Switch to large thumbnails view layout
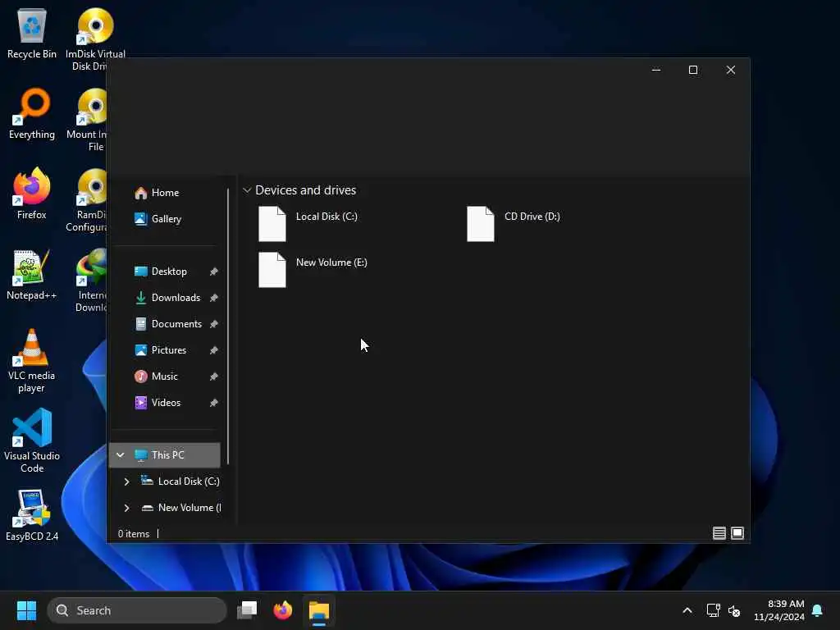 [x=737, y=533]
